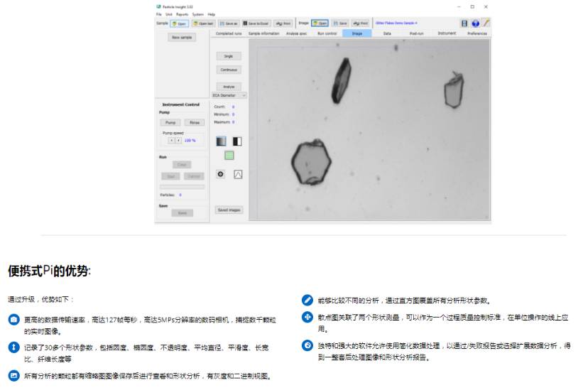The image size is (588, 388).
Task: Click the Image Print button
Action: [360, 23]
